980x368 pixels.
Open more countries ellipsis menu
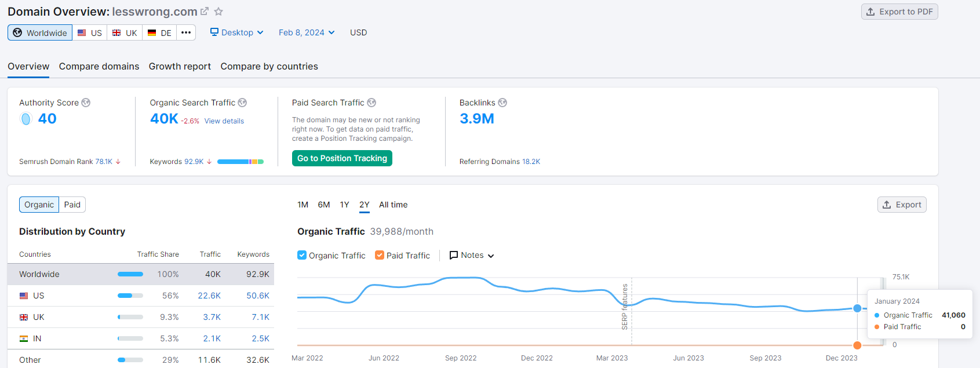[186, 32]
